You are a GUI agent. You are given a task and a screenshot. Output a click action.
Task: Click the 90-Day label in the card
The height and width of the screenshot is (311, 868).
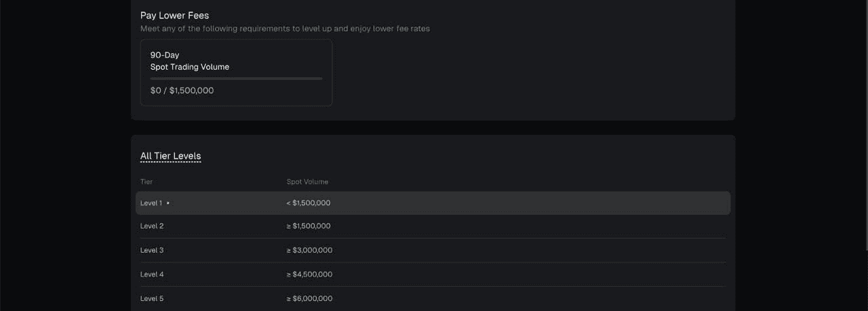tap(165, 55)
